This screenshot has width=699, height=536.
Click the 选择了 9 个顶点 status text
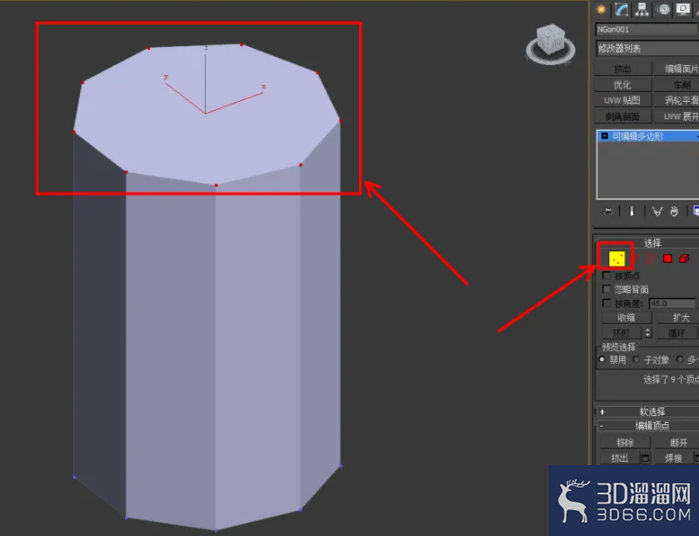click(x=670, y=379)
